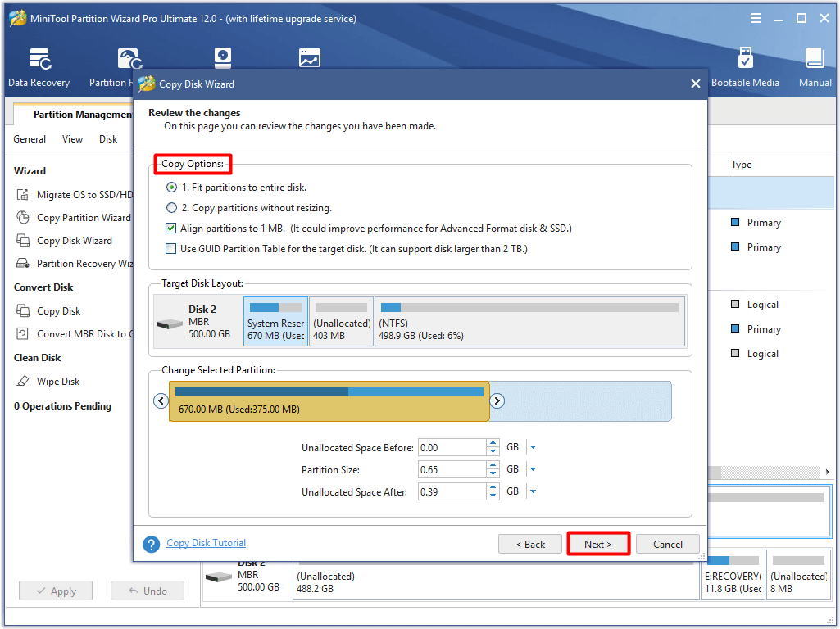Select Wipe Disk in sidebar

[58, 382]
